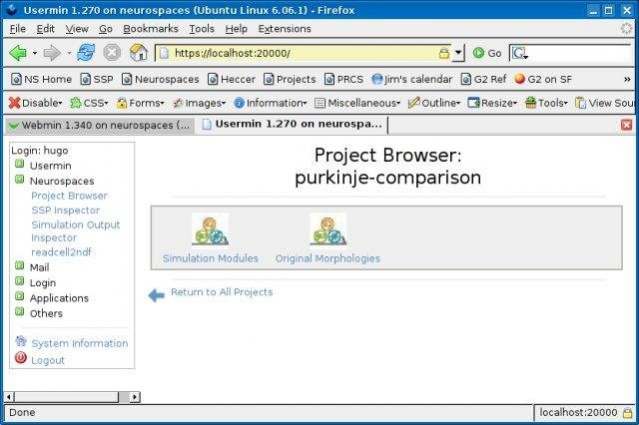Open the Disable developer toolbar menu

click(x=35, y=103)
